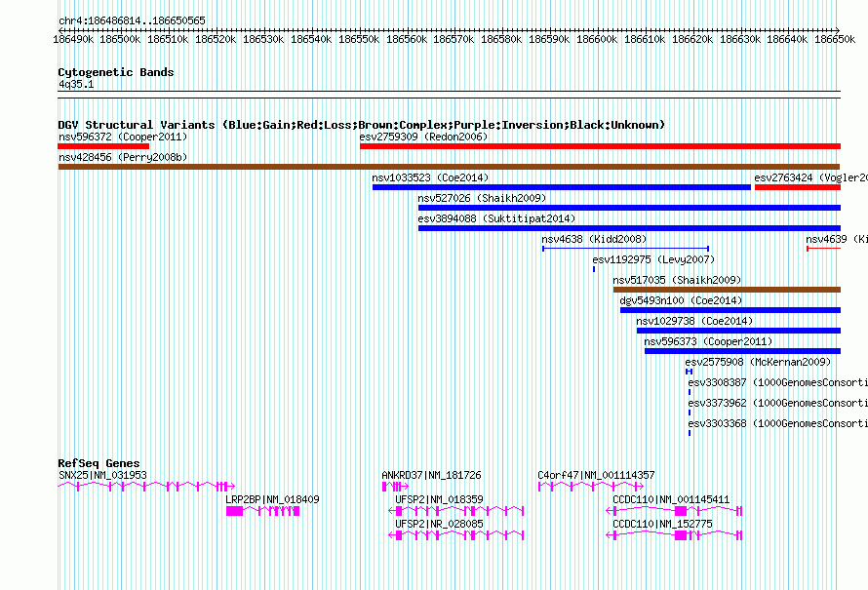Open the esv3894088 (Suktitipat2014) label
Viewport: 868px width, 590px height.
click(x=496, y=218)
